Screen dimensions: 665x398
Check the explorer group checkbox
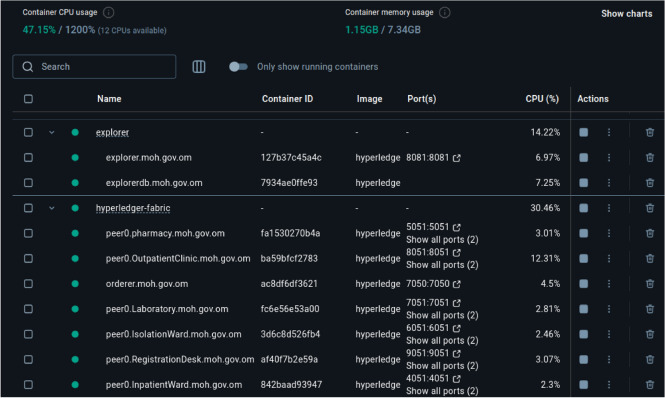[28, 132]
